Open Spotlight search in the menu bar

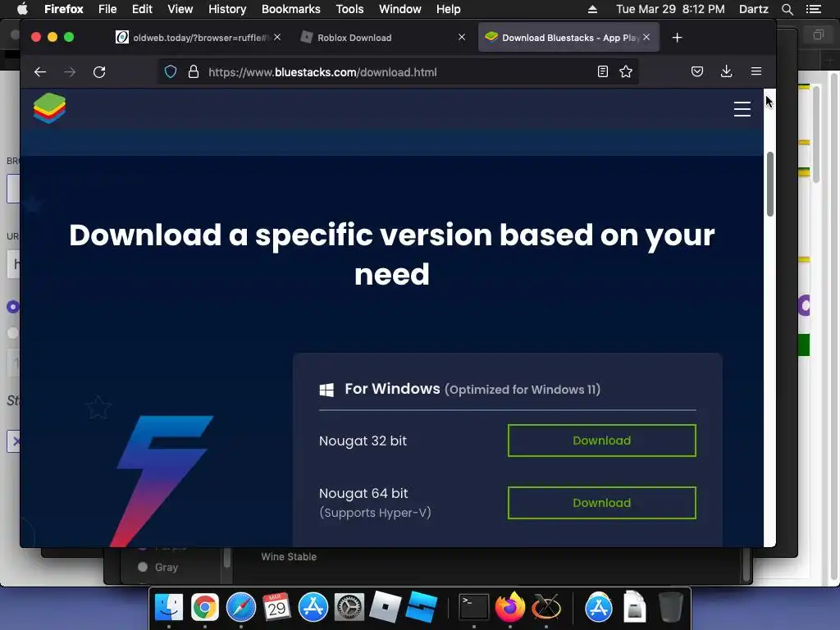point(787,9)
